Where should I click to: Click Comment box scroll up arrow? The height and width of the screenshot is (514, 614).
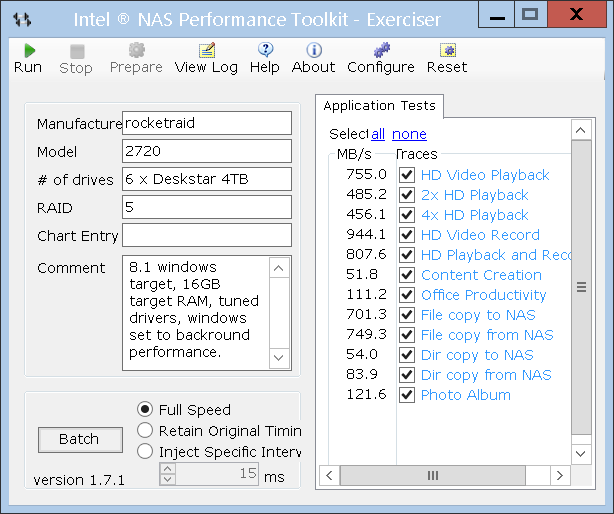(279, 268)
